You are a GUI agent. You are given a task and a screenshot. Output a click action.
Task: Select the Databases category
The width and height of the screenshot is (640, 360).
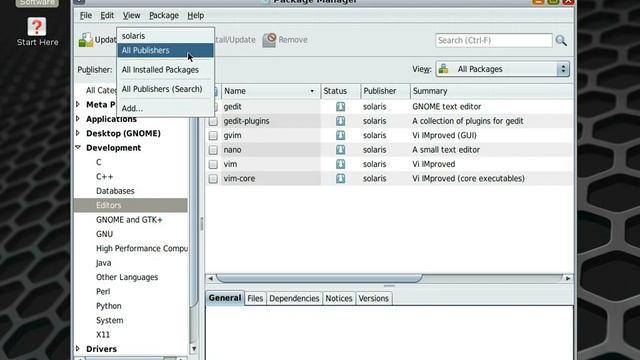pyautogui.click(x=115, y=191)
